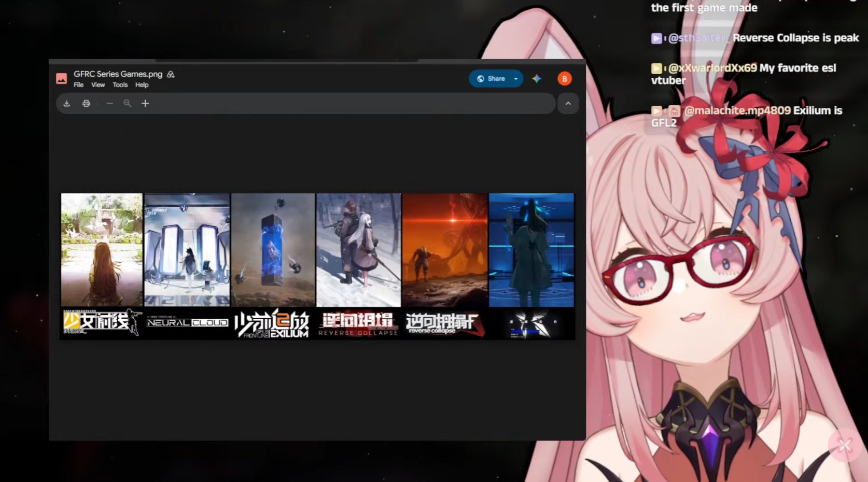
Task: Click the username @xXwarlordXx69 in chat
Action: click(x=712, y=68)
